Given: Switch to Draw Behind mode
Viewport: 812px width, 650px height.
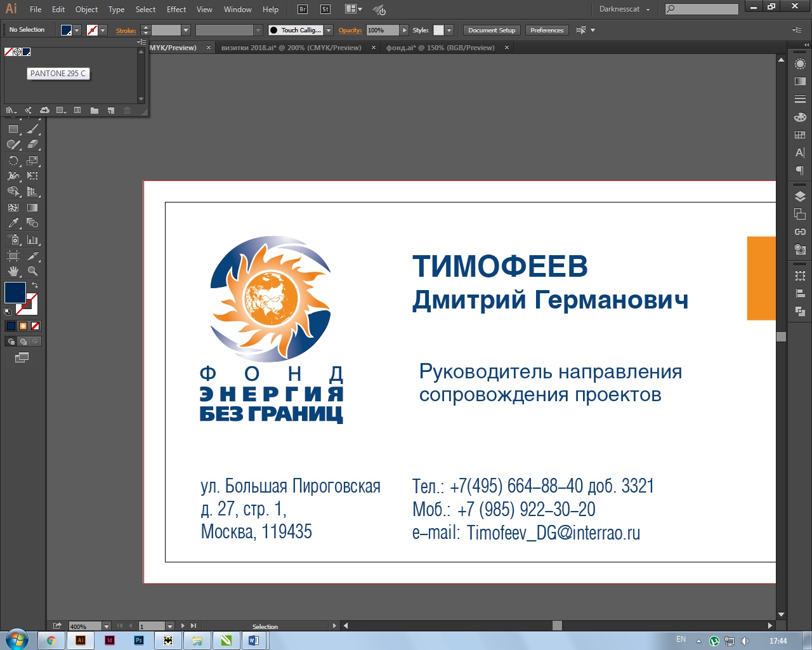Looking at the screenshot, I should tap(23, 342).
